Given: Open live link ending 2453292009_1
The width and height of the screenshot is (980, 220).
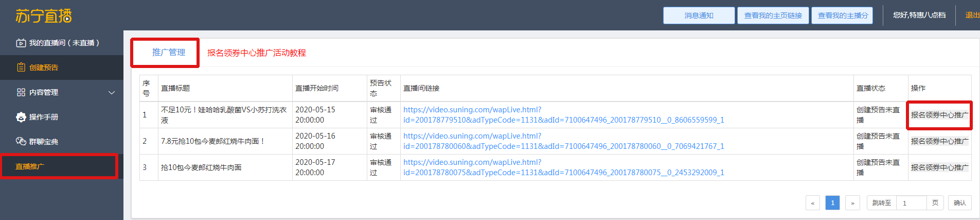Looking at the screenshot, I should tap(563, 167).
